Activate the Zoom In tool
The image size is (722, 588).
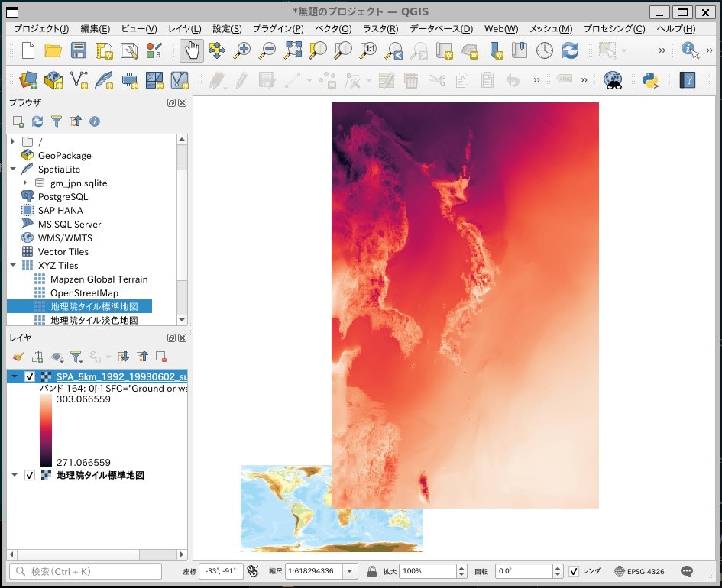tap(244, 50)
